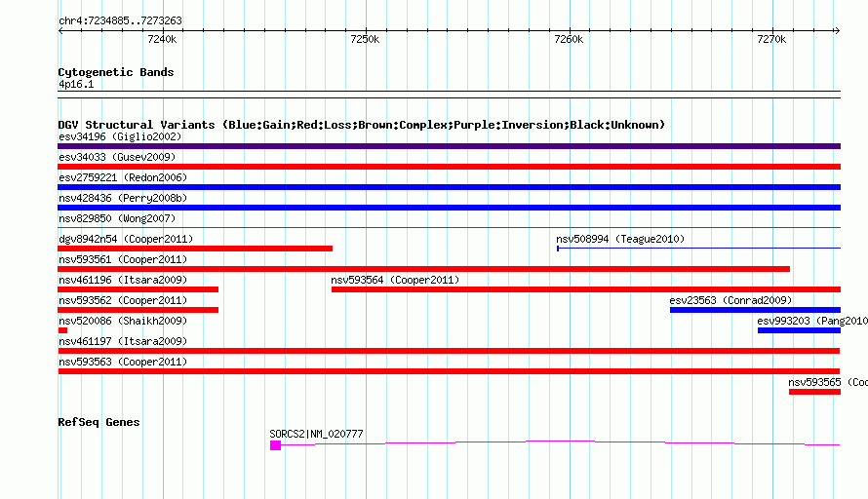The image size is (868, 499).
Task: Click the esv34033 (Gusev2009) label
Action: [x=117, y=157]
